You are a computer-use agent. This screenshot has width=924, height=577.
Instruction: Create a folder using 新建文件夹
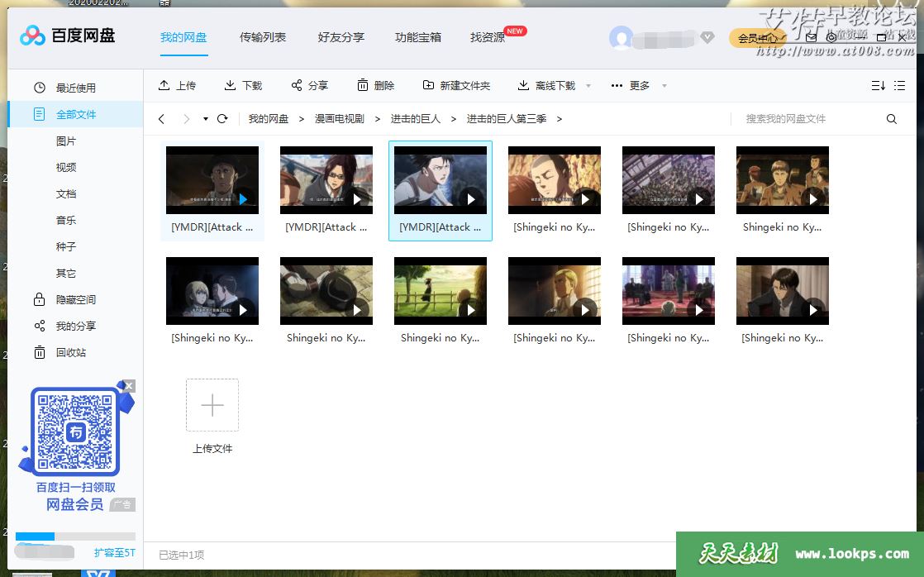tap(456, 86)
